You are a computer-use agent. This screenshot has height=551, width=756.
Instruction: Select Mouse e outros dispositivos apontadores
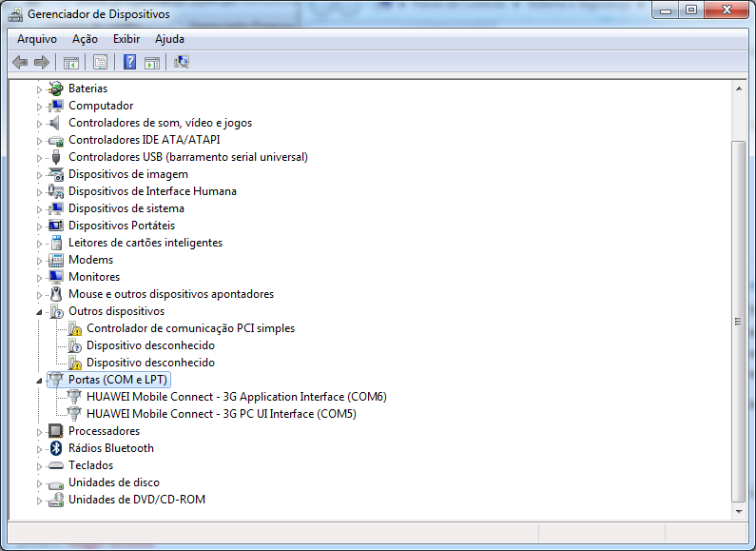(171, 294)
